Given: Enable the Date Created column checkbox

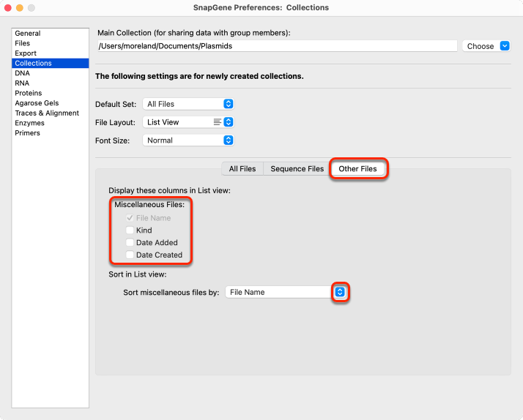Looking at the screenshot, I should [130, 255].
